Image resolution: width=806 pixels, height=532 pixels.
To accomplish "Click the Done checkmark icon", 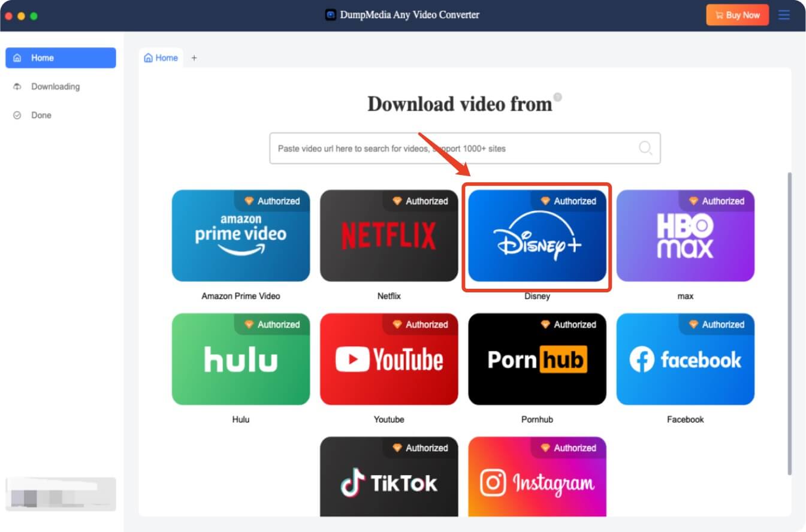I will (x=17, y=115).
